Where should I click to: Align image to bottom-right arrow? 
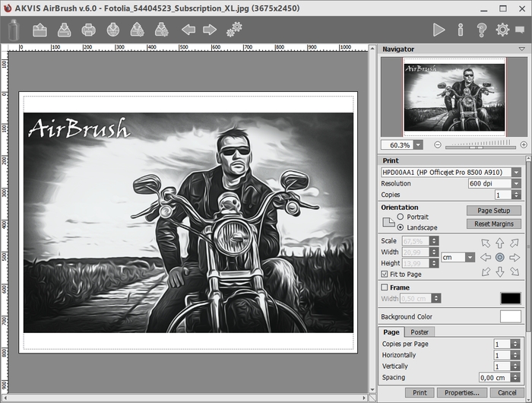pos(515,271)
